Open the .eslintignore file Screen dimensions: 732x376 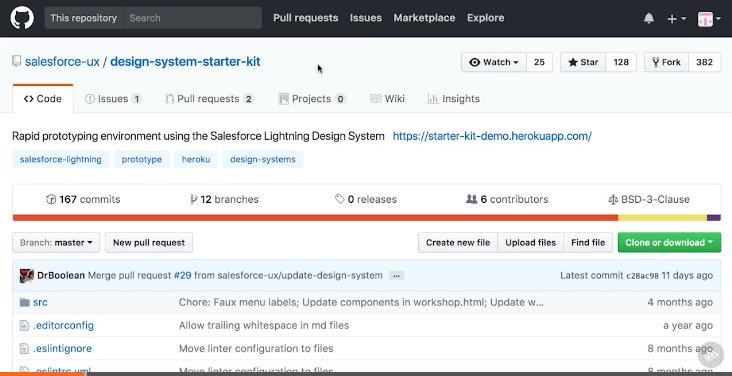click(x=62, y=348)
